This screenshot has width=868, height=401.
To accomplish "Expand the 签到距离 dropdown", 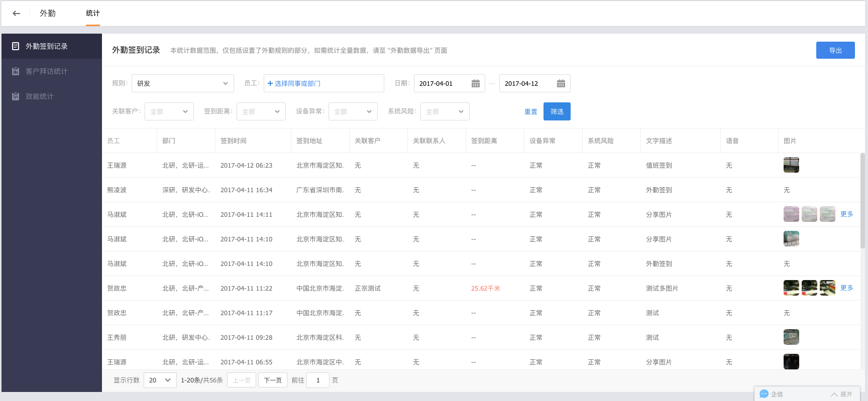I will click(261, 111).
